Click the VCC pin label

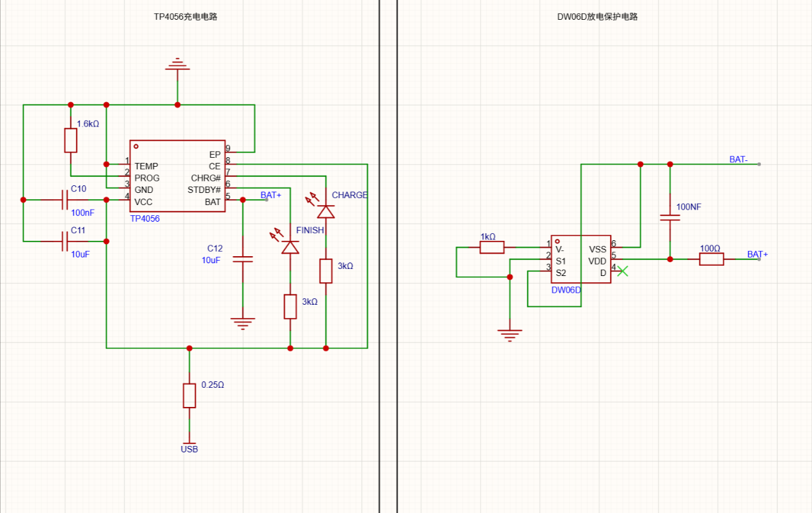coord(143,202)
